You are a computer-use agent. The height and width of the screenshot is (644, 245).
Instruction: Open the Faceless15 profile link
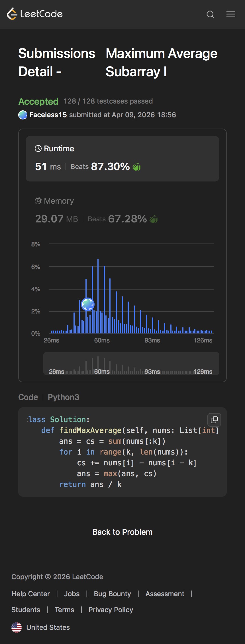(48, 115)
